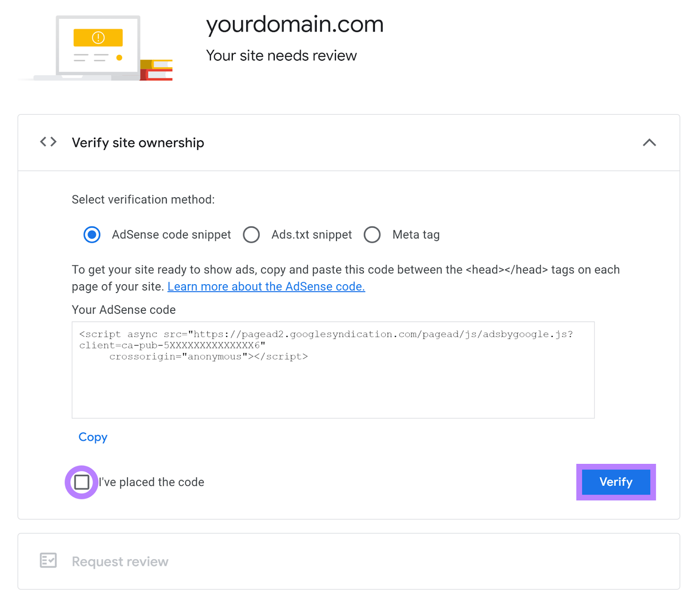Select the AdSense code snippet radio button
700x606 pixels.
pyautogui.click(x=91, y=235)
